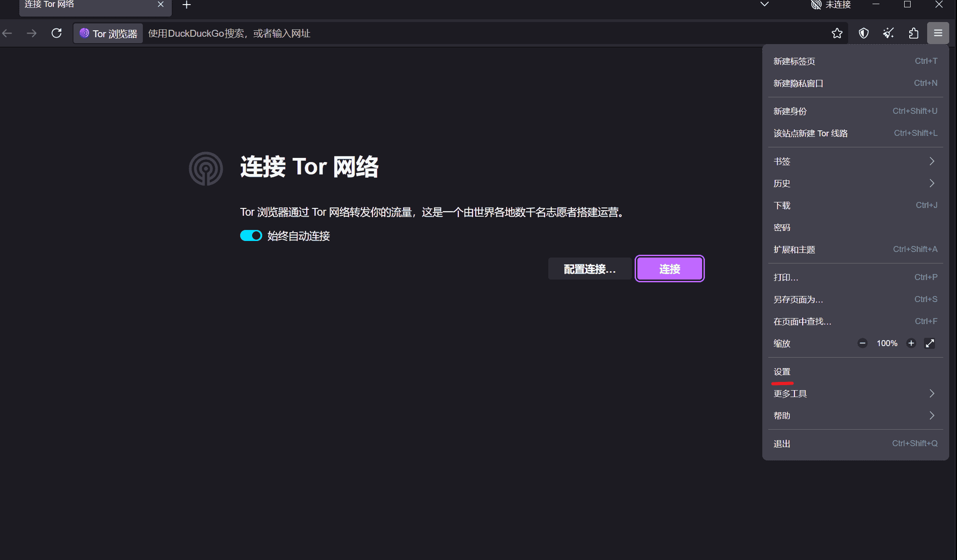Viewport: 957px width, 560px height.
Task: Open 扩展和主题 menu item
Action: pos(856,249)
